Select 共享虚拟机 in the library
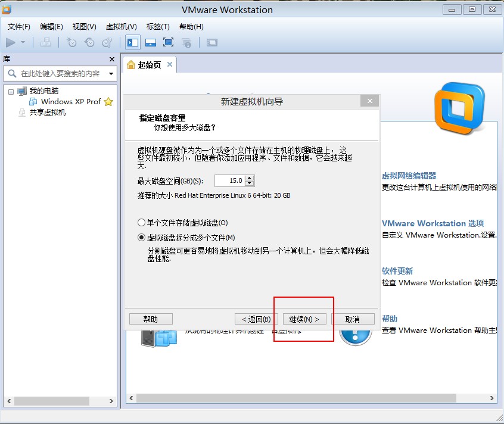The height and width of the screenshot is (424, 504). click(48, 113)
